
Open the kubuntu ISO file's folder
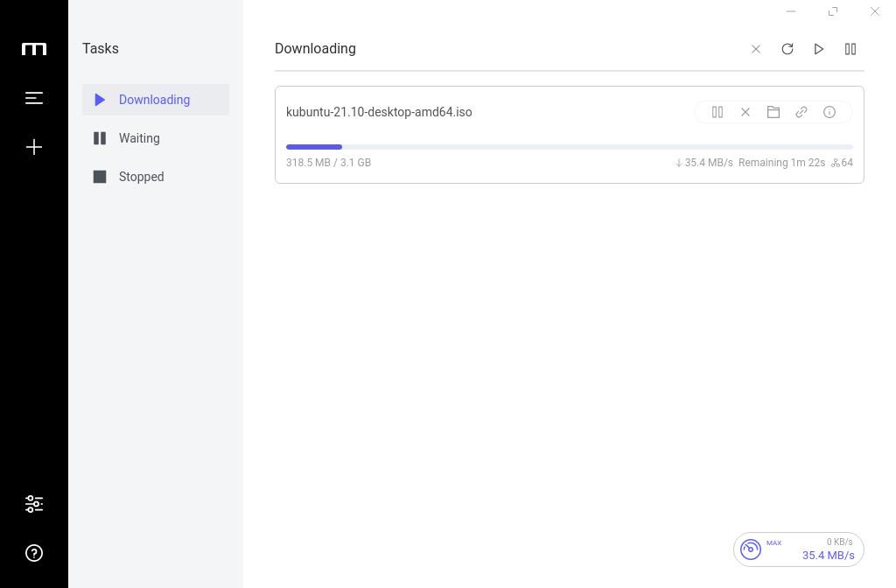tap(773, 112)
